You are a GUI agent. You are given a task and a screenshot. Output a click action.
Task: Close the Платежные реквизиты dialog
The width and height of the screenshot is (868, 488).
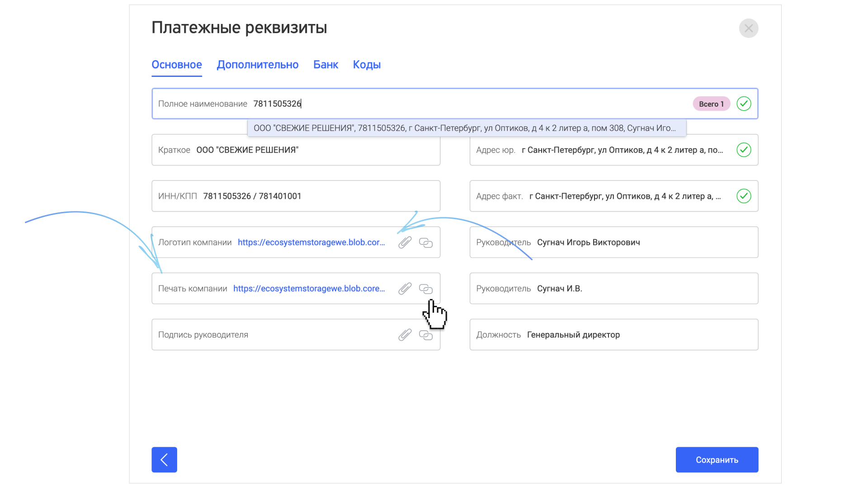pos(749,28)
